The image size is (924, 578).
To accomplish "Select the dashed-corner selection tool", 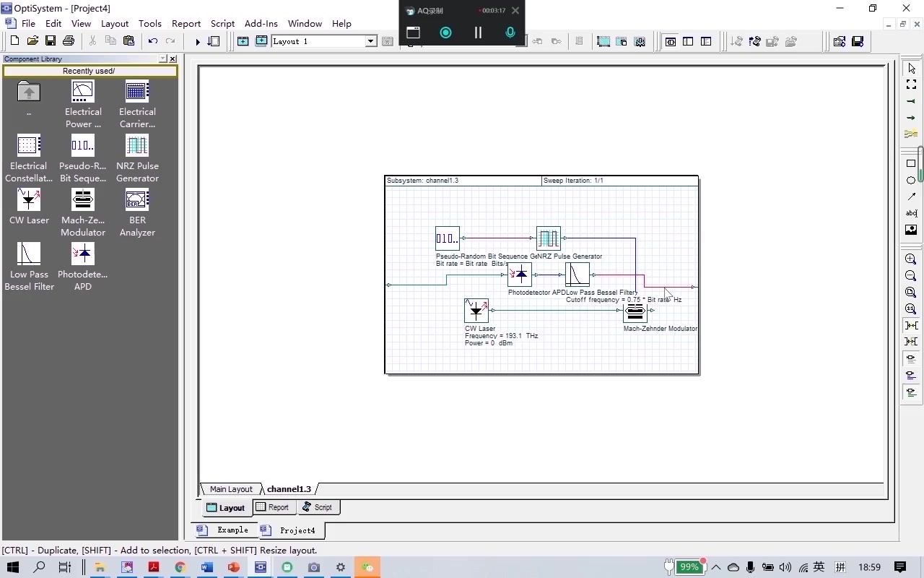I will 911,85.
